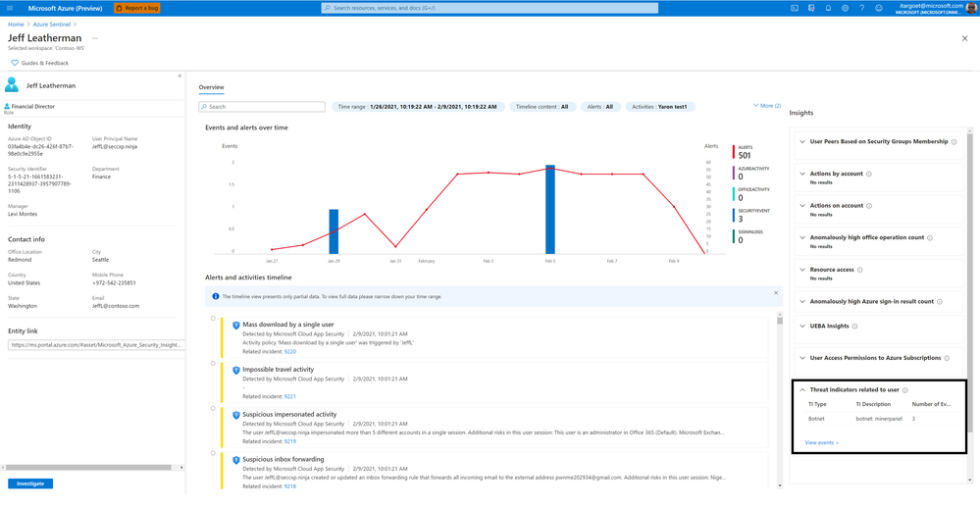This screenshot has width=980, height=507.
Task: Click the feedback smiley icon
Action: click(x=879, y=8)
